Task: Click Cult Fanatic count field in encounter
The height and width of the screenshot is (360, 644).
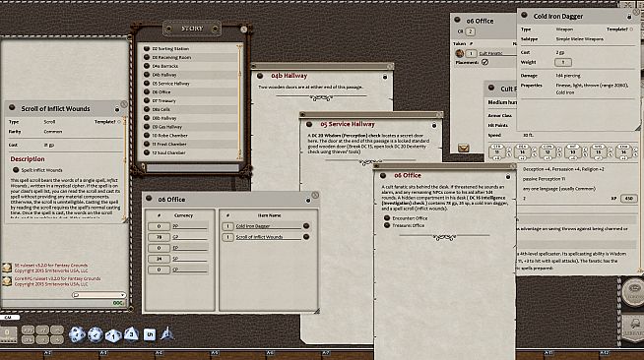Action: (471, 53)
